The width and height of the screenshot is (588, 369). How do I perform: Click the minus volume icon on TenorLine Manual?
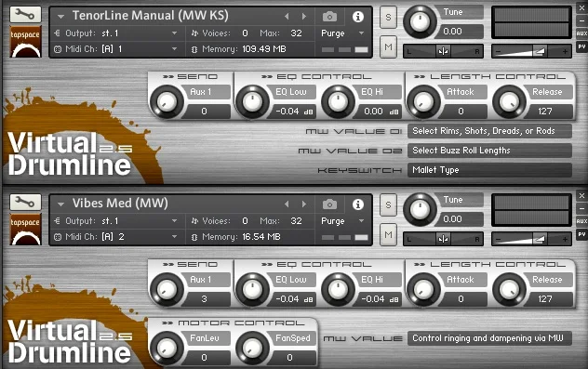pyautogui.click(x=499, y=52)
